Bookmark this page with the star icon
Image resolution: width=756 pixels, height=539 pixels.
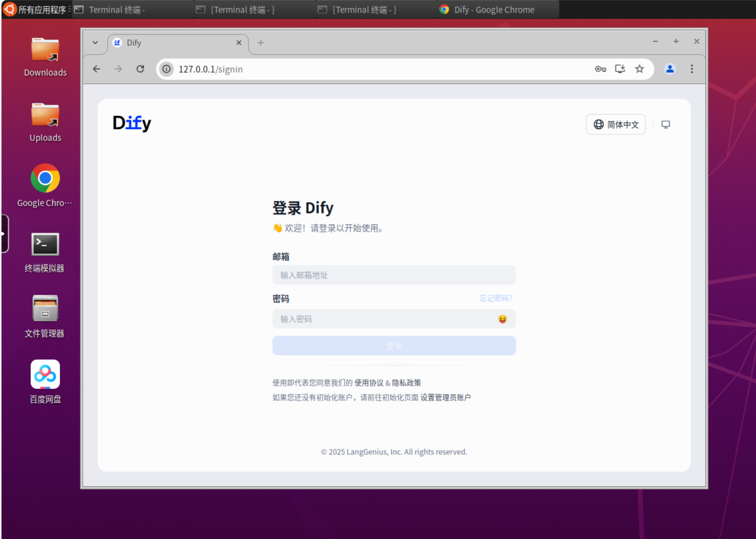click(640, 69)
